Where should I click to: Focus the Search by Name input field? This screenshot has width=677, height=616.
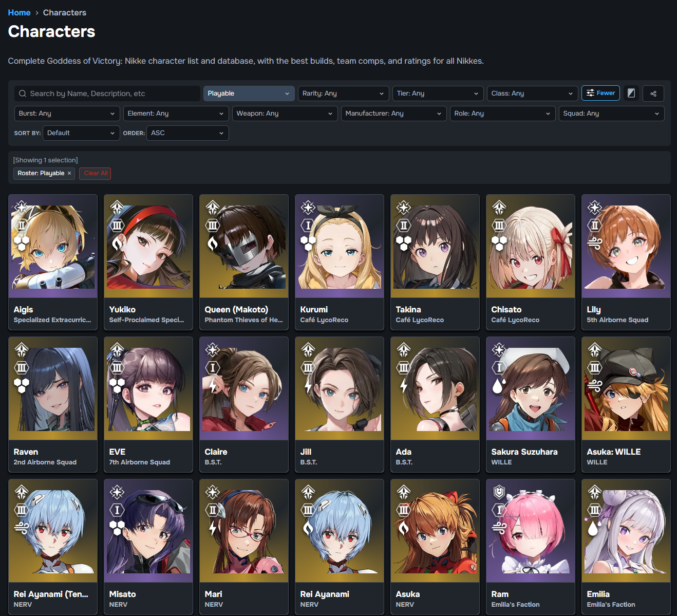[107, 94]
